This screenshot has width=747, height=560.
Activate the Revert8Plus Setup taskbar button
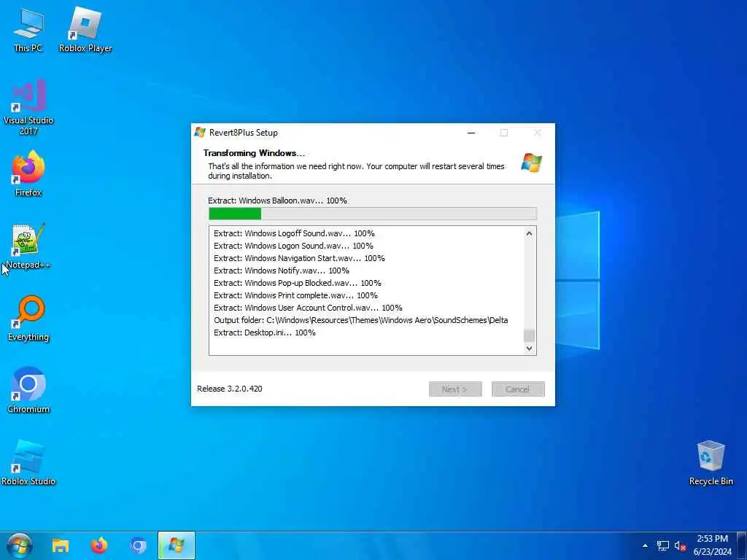pyautogui.click(x=177, y=545)
